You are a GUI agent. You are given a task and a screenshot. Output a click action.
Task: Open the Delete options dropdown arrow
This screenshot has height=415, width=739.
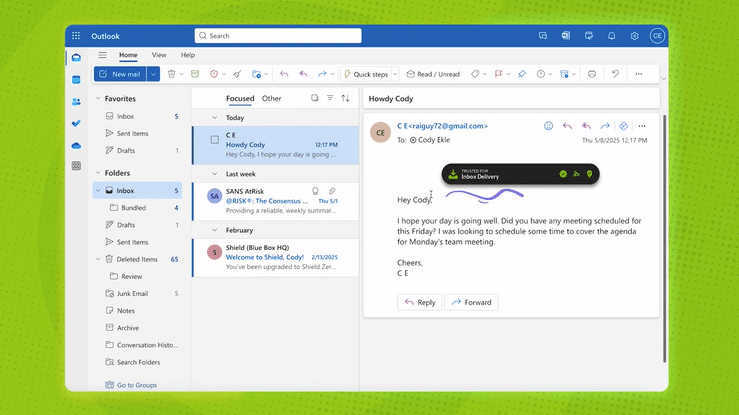[181, 74]
